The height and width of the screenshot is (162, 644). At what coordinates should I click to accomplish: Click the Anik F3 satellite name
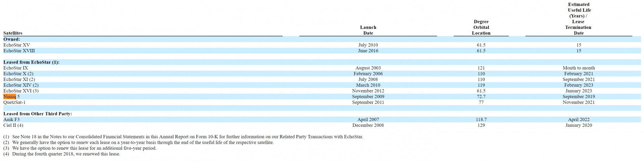[x=11, y=119]
